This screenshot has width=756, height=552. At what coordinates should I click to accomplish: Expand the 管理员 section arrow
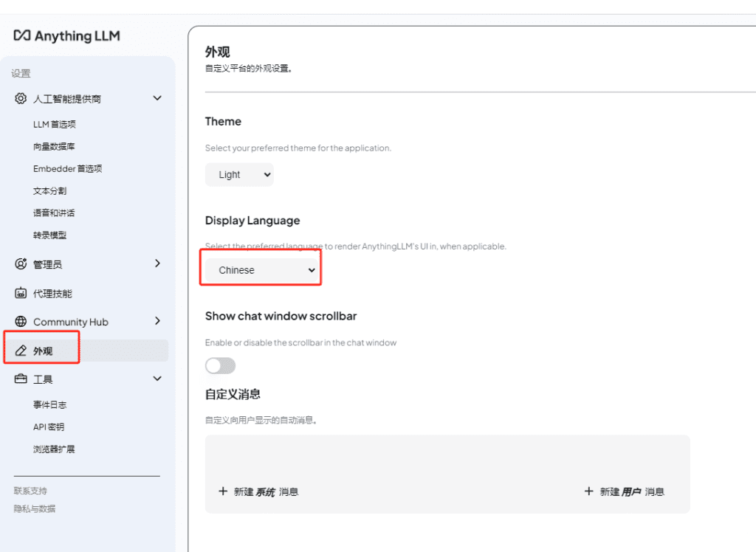[157, 263]
